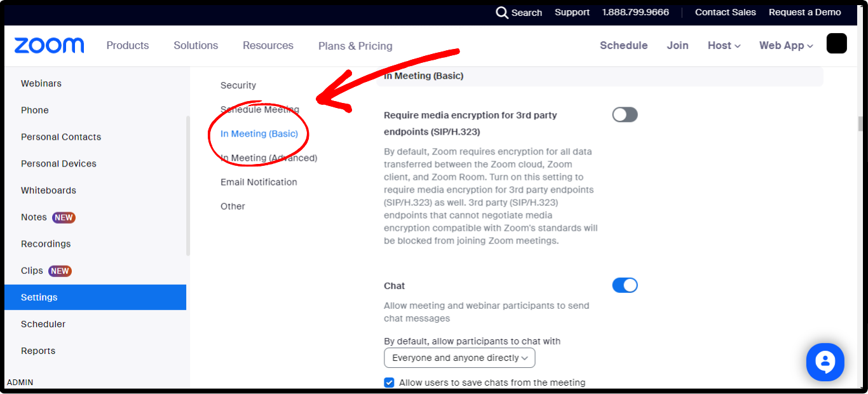
Task: Open Recordings in the sidebar
Action: (46, 244)
